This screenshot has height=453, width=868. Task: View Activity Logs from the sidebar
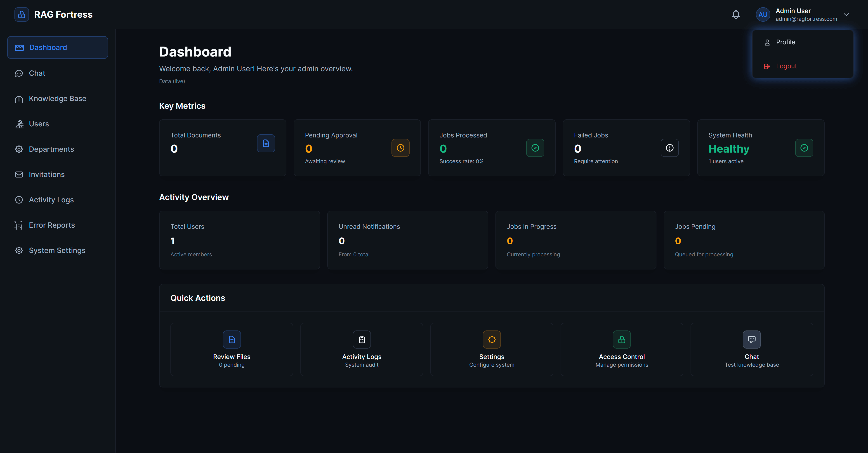(x=51, y=200)
